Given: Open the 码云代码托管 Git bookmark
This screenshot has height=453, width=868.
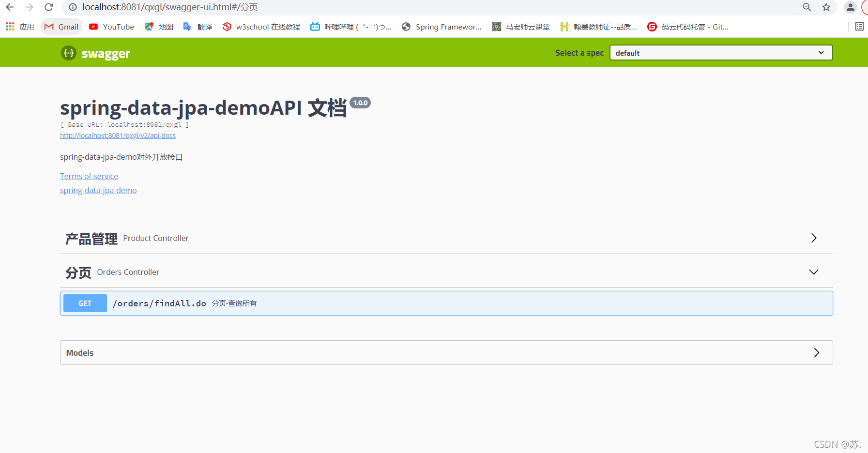Looking at the screenshot, I should pyautogui.click(x=688, y=27).
